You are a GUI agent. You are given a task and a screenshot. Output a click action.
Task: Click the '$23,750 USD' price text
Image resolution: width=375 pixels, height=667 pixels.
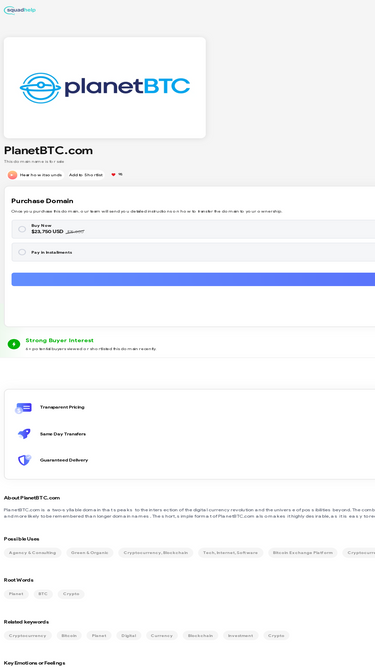47,232
